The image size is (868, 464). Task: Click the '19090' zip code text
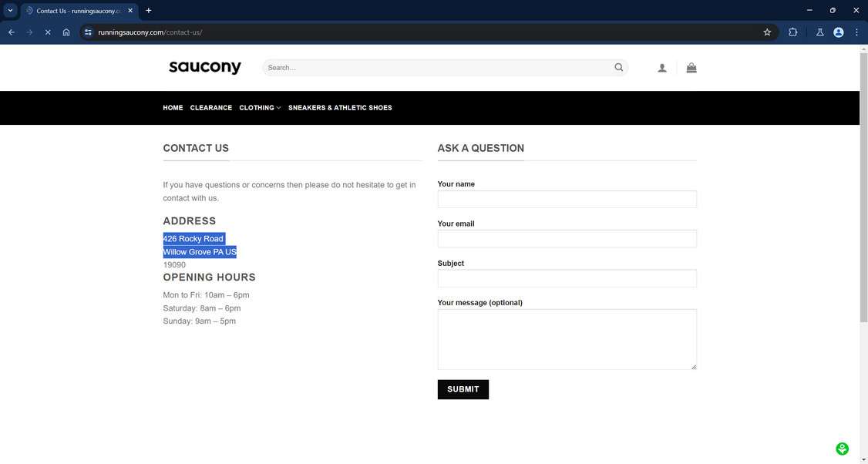point(174,265)
